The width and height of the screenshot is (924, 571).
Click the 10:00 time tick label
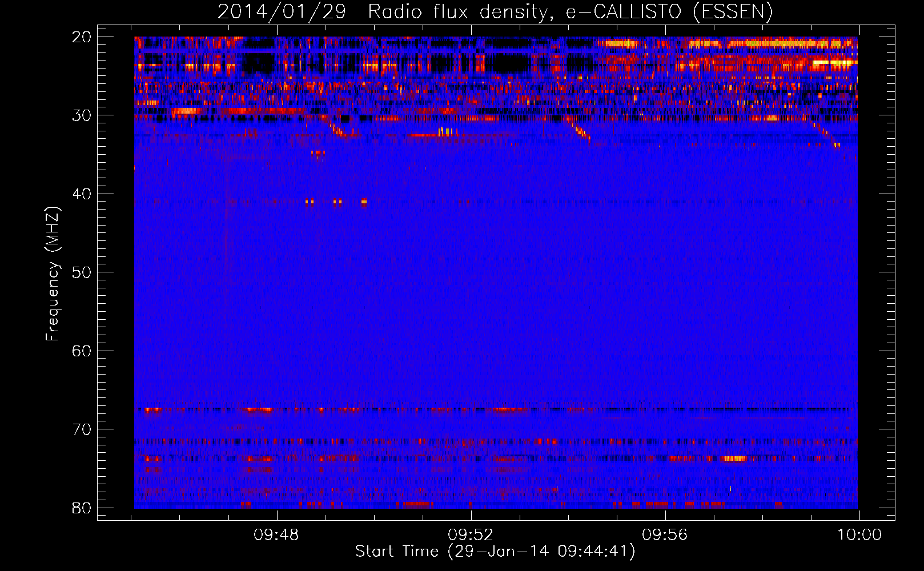coord(859,535)
